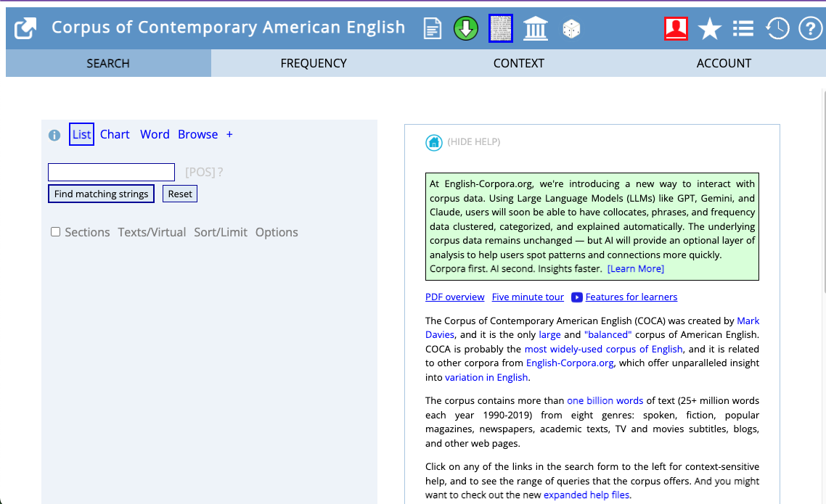The image size is (826, 504).
Task: Click the Find matching strings button
Action: point(101,194)
